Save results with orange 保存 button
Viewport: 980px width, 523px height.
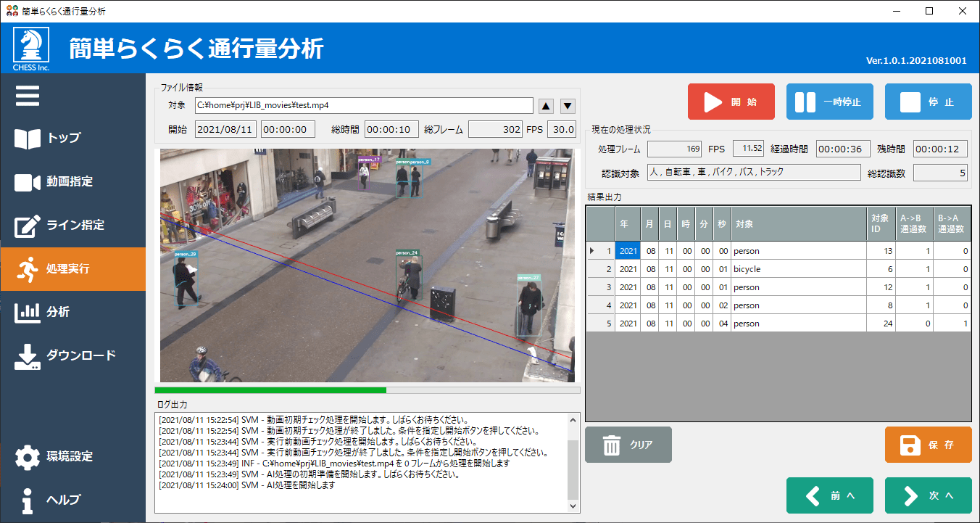(x=928, y=445)
